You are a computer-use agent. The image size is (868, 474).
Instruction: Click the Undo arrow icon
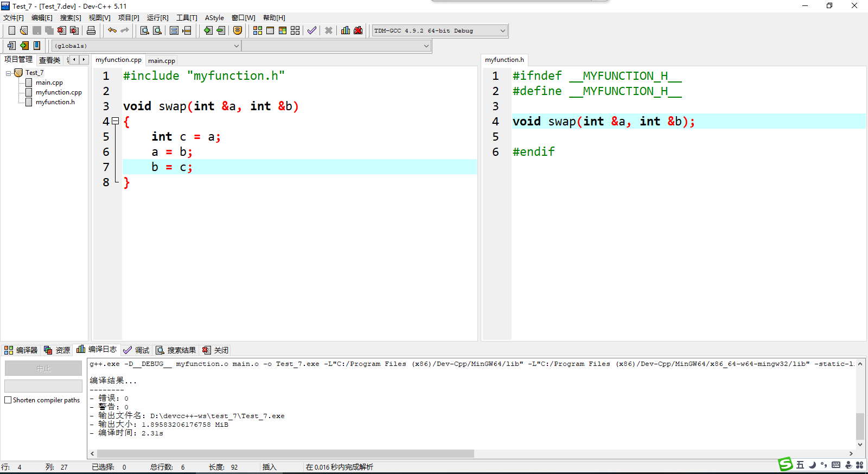[x=112, y=30]
